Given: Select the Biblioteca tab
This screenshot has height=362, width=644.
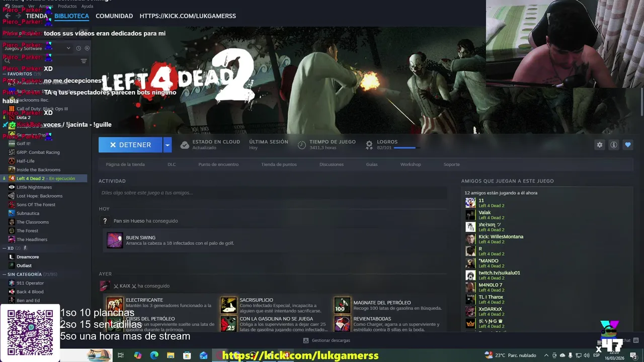Looking at the screenshot, I should [x=71, y=16].
